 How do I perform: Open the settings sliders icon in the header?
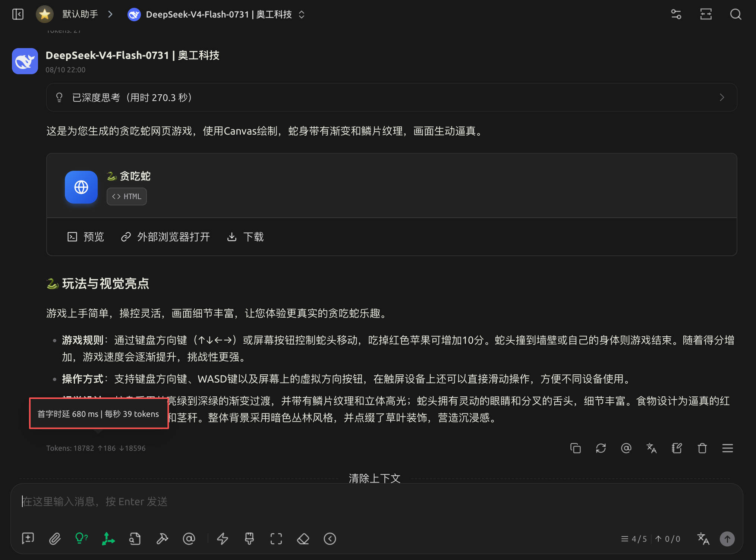(x=676, y=14)
